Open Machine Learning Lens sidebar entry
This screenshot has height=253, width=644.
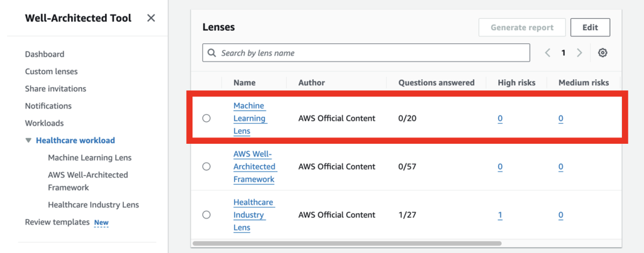click(89, 158)
